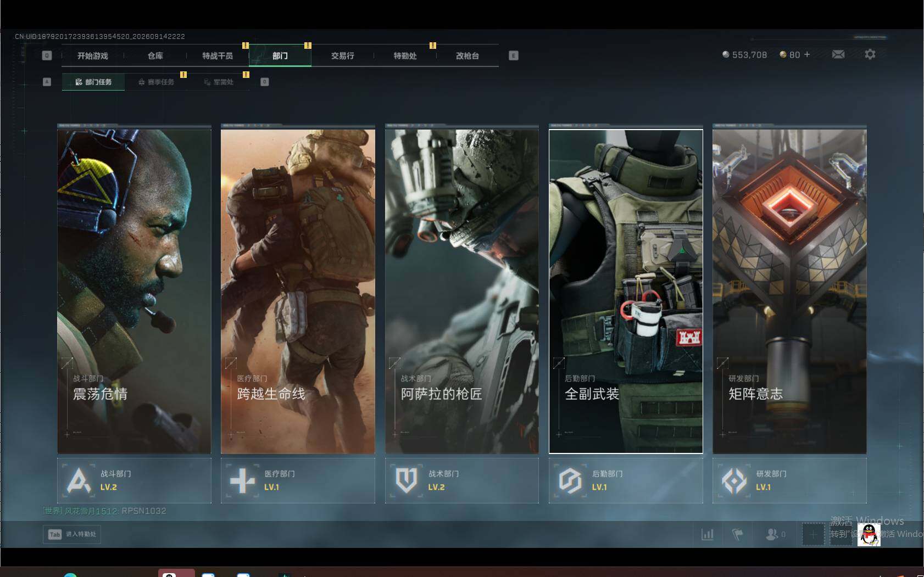Click the expand arrow on 全副武装 card

[559, 363]
